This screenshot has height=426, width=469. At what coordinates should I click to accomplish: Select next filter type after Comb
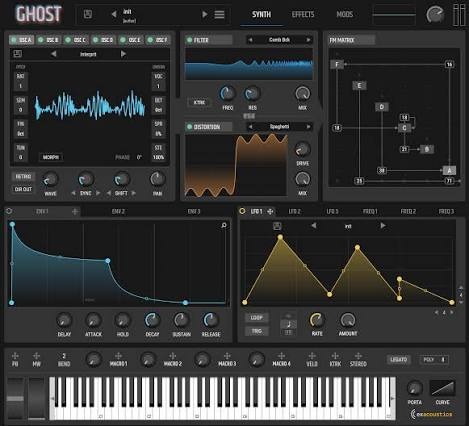pyautogui.click(x=308, y=40)
